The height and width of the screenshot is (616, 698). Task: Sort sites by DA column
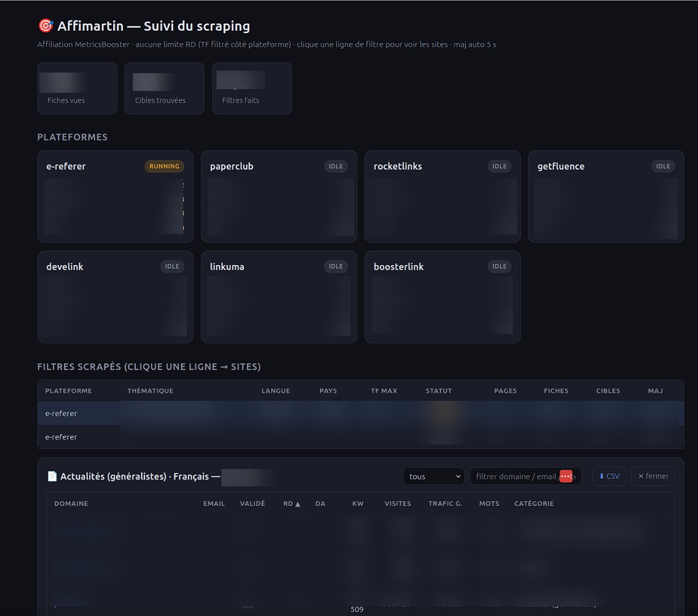click(320, 503)
